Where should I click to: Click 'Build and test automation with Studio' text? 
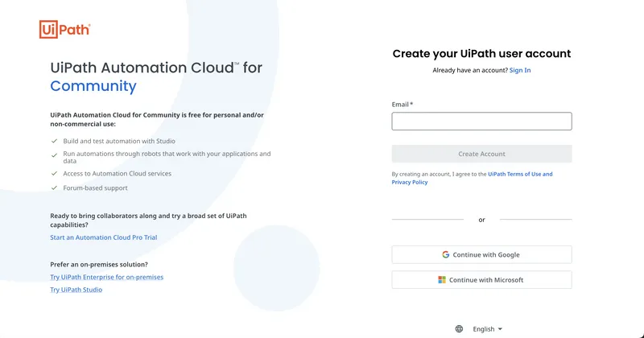(x=119, y=141)
